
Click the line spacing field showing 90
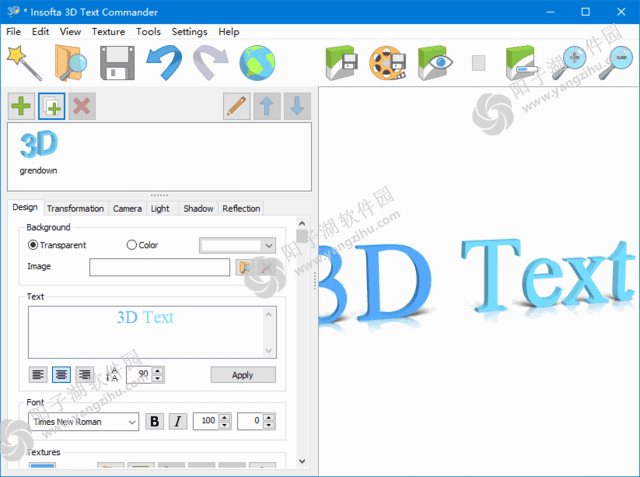pyautogui.click(x=140, y=374)
